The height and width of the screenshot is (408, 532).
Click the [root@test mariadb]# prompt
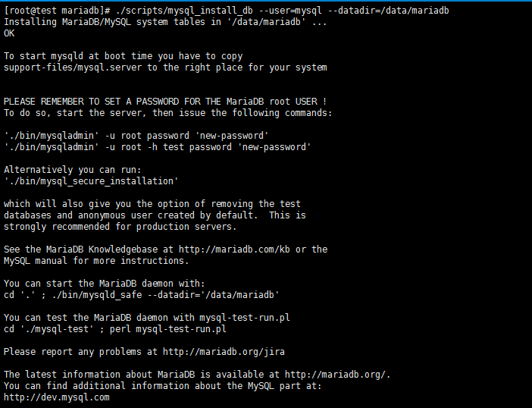(57, 11)
